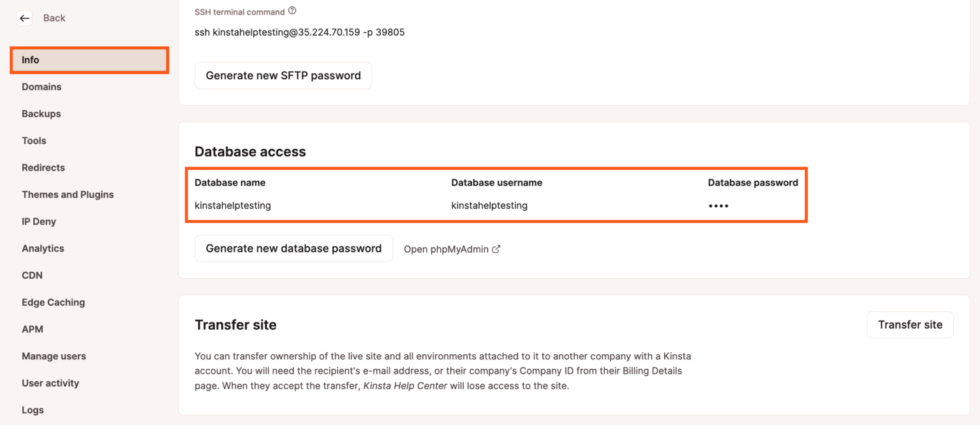Select Manage users in sidebar
This screenshot has width=980, height=425.
tap(54, 356)
